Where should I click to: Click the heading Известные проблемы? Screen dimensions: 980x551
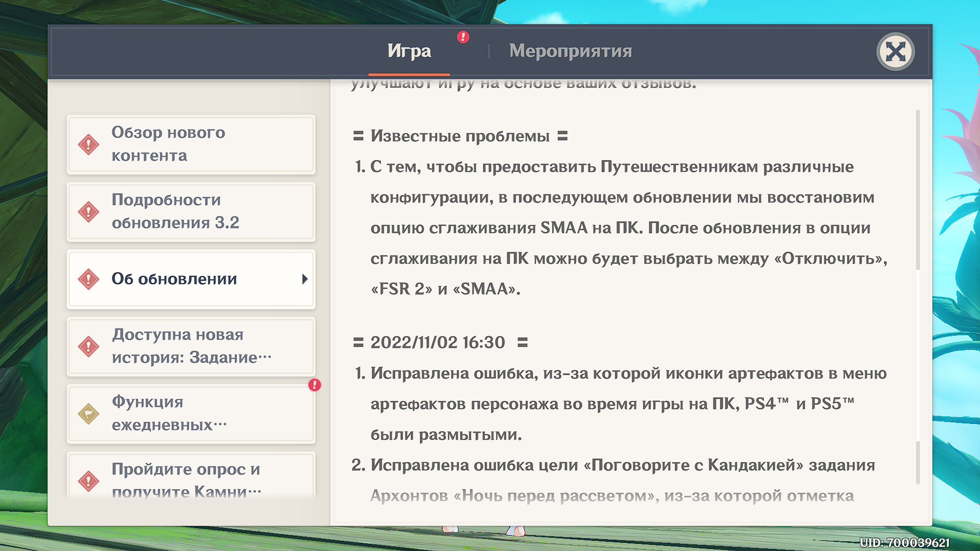460,136
